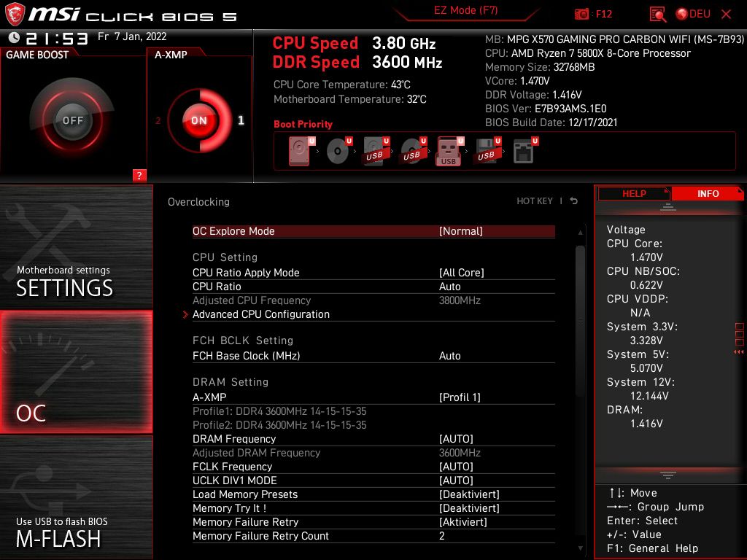Open the OC overclocking section

click(76, 372)
